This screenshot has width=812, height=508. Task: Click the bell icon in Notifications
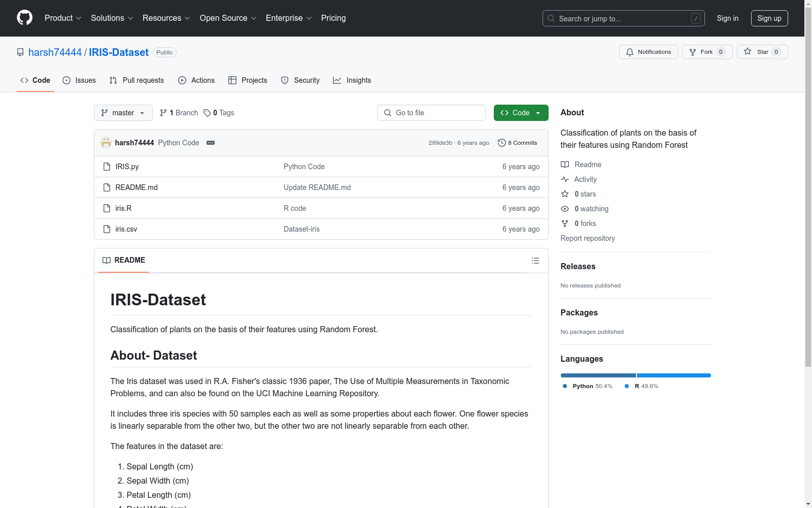pyautogui.click(x=630, y=52)
